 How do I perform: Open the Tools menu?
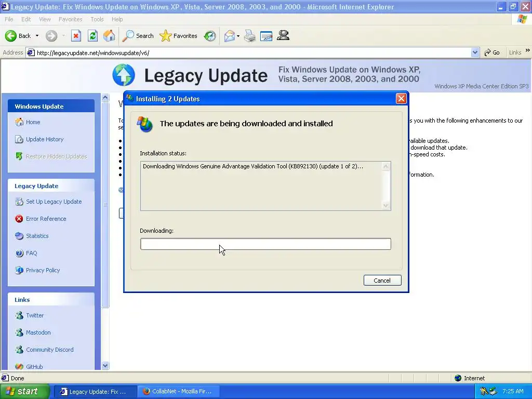pyautogui.click(x=97, y=19)
